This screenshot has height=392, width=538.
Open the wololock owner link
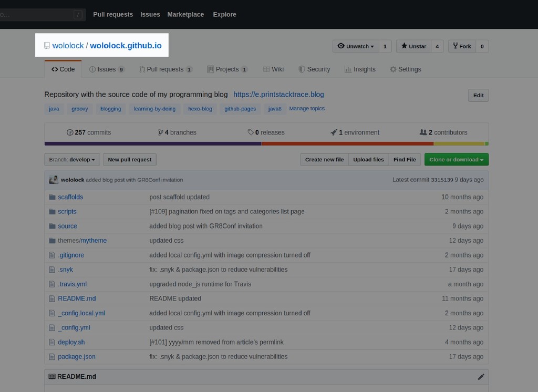point(68,46)
